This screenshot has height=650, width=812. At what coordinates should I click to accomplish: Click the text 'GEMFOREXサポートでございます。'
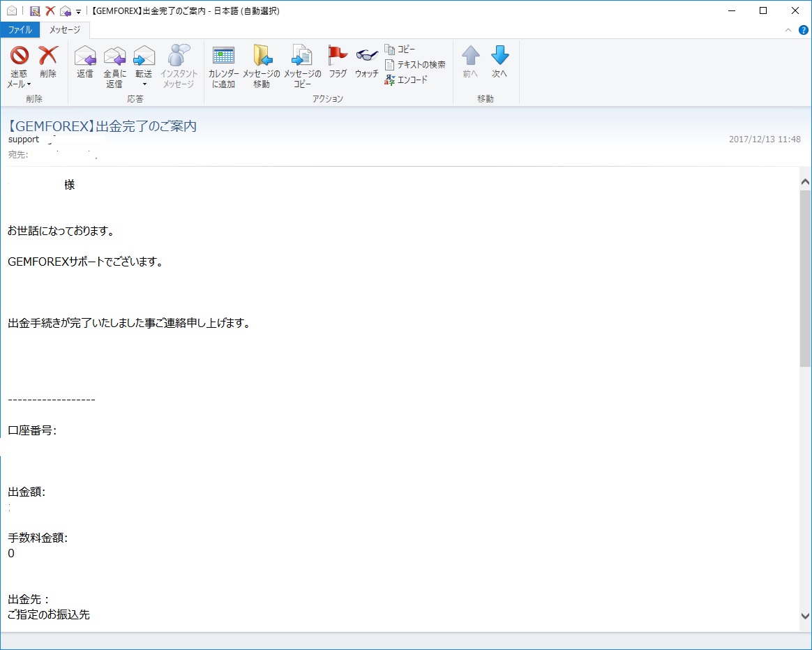86,262
